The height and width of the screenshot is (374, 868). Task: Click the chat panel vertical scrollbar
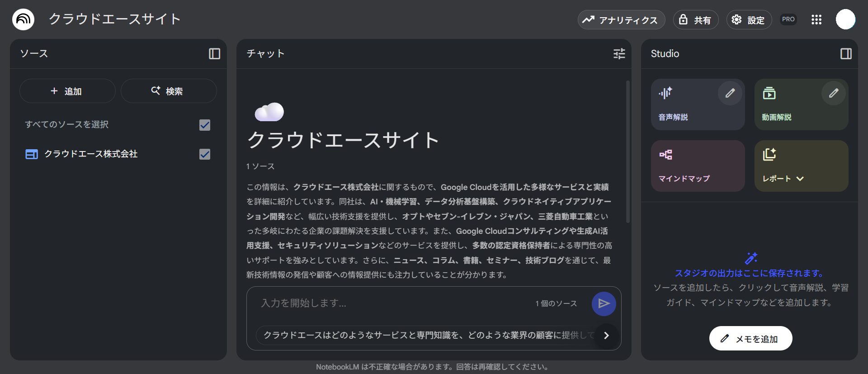(x=627, y=151)
